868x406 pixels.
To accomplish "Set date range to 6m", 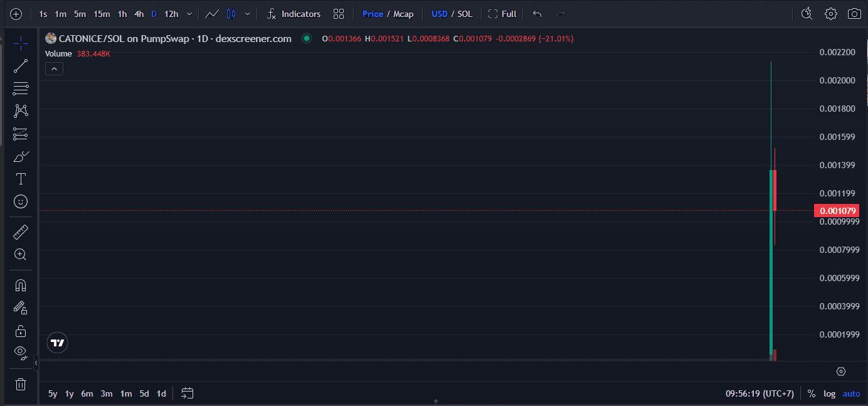I will point(87,393).
